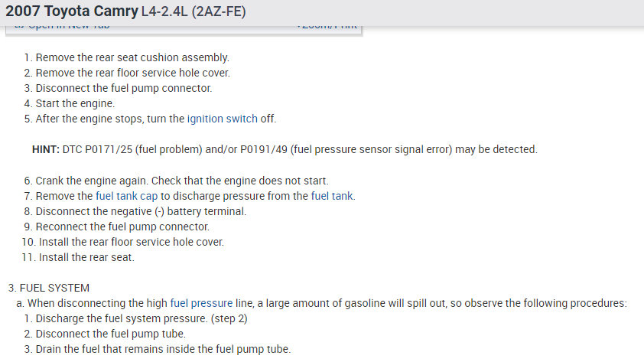The width and height of the screenshot is (644, 362).
Task: Click the step about removing the service hole cover
Action: pyautogui.click(x=132, y=73)
